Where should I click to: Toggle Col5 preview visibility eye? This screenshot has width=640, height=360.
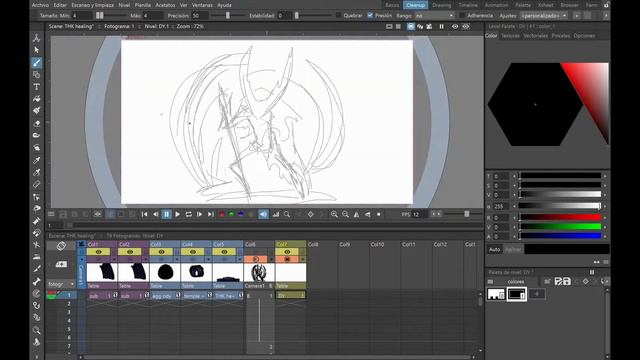point(224,252)
